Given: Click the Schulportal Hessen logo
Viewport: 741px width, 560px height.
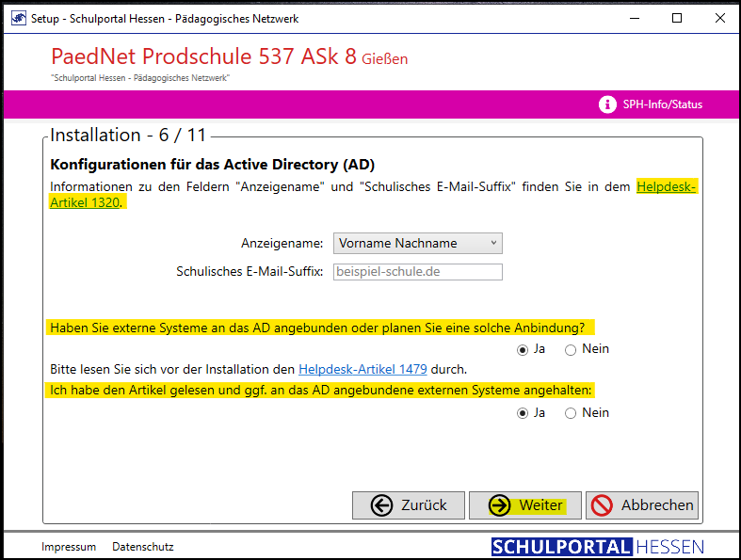Looking at the screenshot, I should [x=597, y=547].
